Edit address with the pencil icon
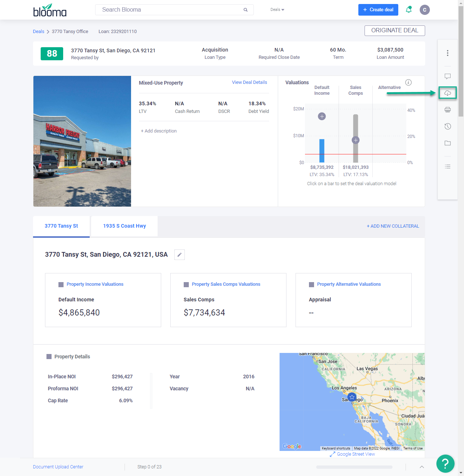Screen dimensions: 464x476 tap(179, 255)
